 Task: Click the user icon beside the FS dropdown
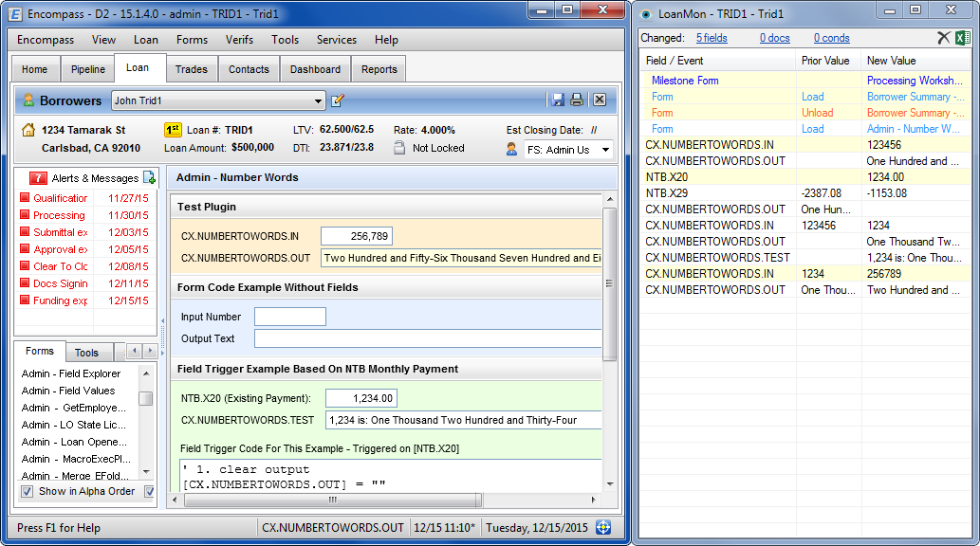point(512,150)
